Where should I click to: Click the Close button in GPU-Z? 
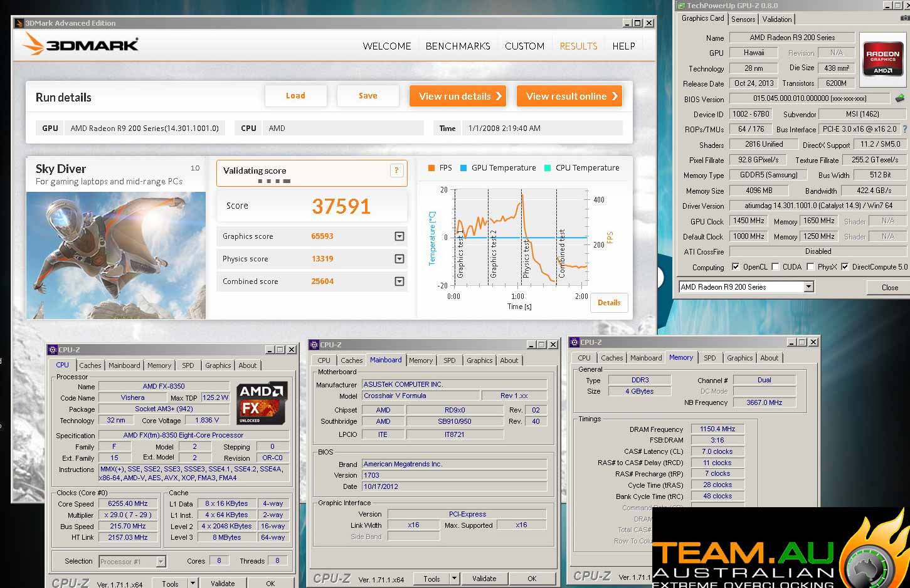point(889,288)
